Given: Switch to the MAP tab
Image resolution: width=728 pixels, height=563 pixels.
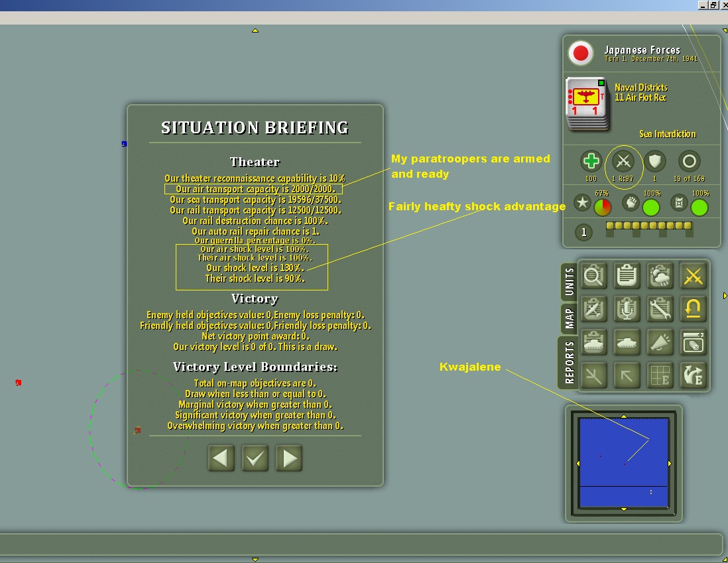Looking at the screenshot, I should 570,318.
